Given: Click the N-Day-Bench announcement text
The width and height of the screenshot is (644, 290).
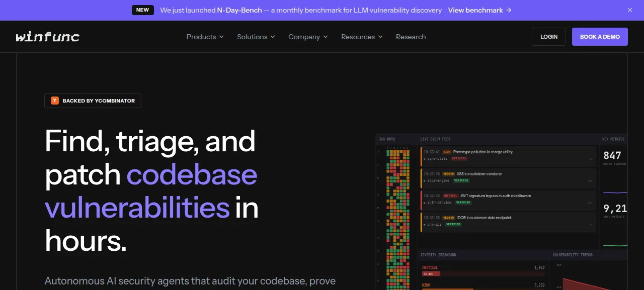Looking at the screenshot, I should tap(301, 10).
